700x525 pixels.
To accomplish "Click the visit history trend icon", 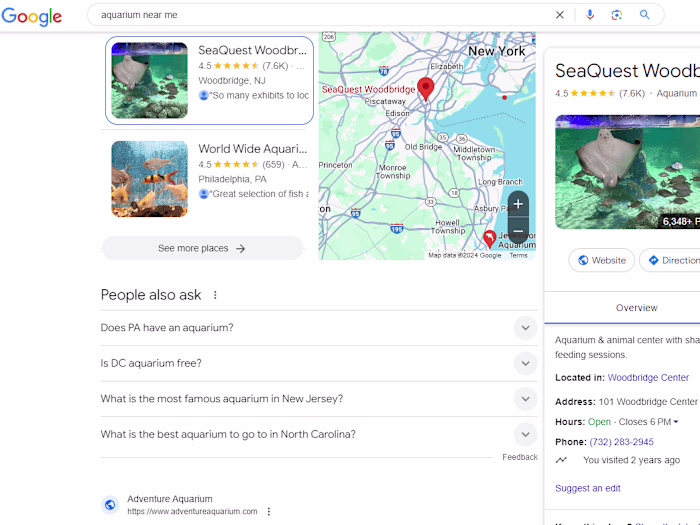I will [561, 460].
